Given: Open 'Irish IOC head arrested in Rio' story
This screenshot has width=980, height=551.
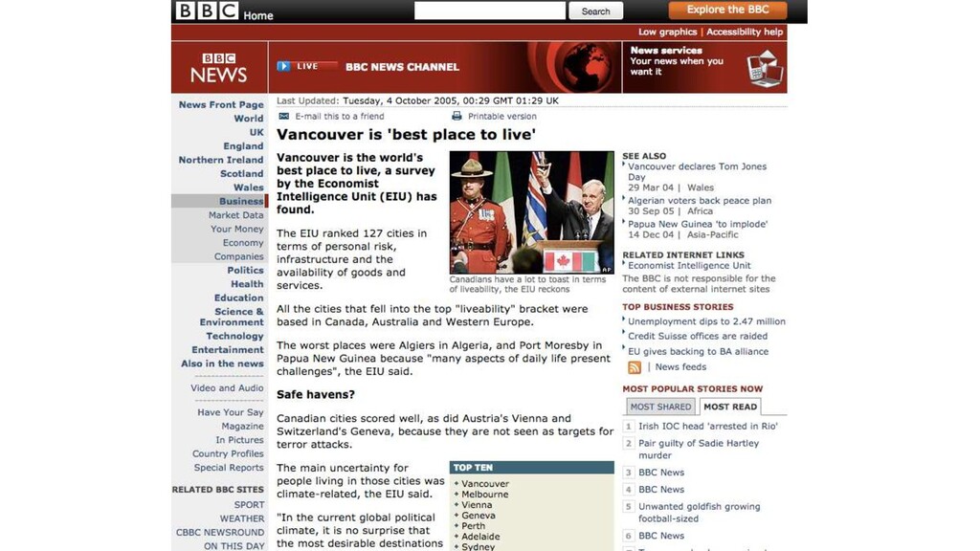Looking at the screenshot, I should click(708, 426).
